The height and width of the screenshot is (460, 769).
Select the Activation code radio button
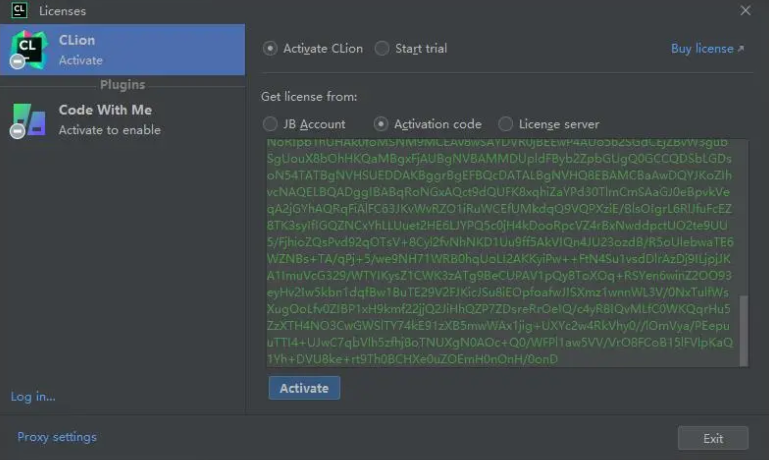pos(381,124)
